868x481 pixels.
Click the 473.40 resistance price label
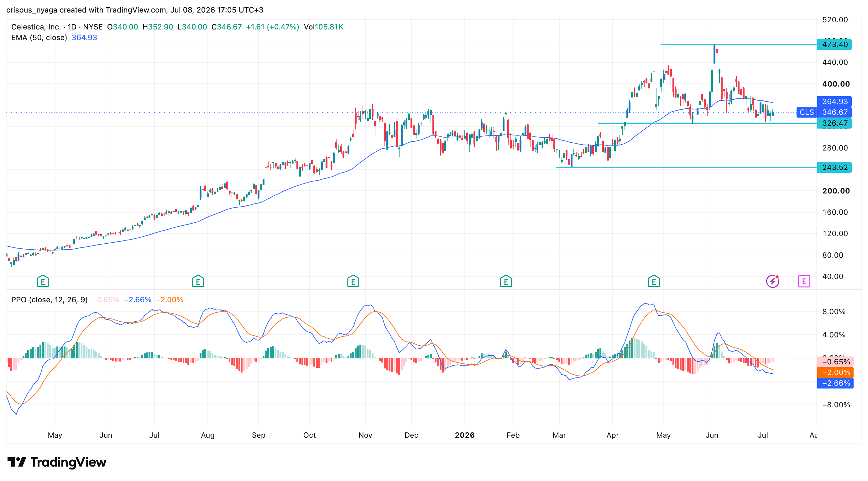[x=834, y=45]
